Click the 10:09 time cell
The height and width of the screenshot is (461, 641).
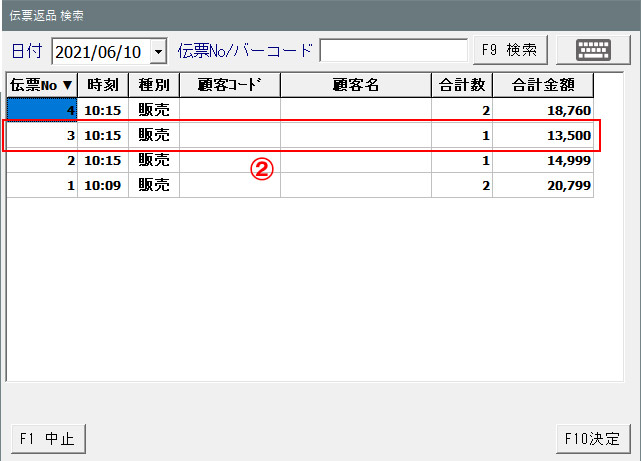click(103, 185)
